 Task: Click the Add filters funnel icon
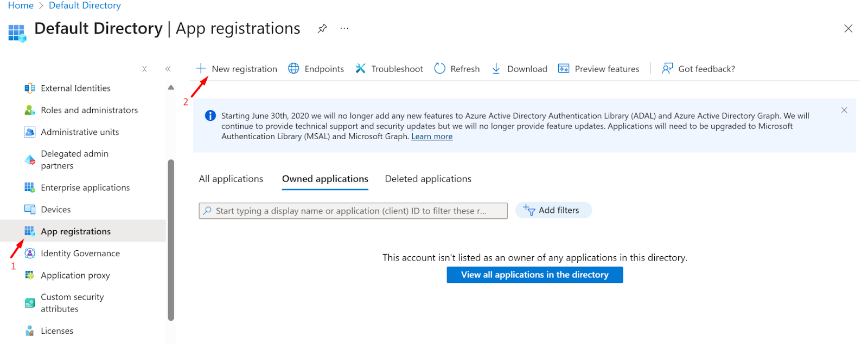(529, 210)
